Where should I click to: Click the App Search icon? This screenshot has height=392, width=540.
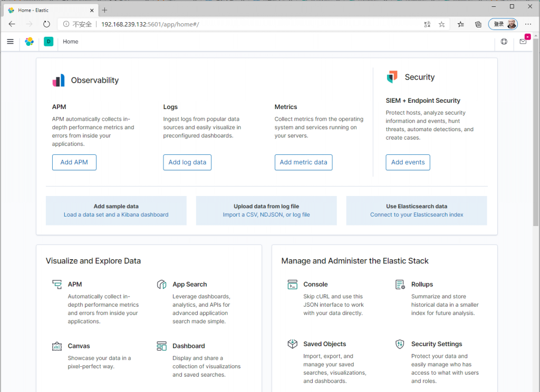(x=161, y=285)
